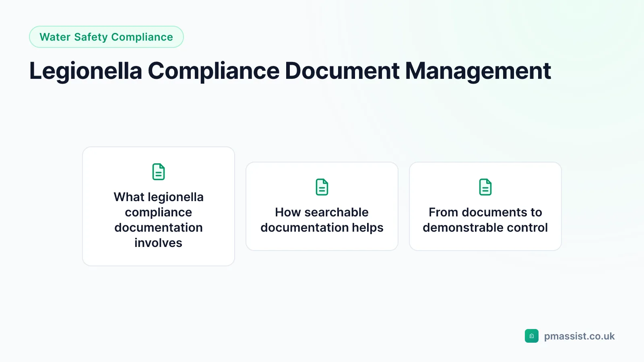The height and width of the screenshot is (362, 644).
Task: Open the pmassist.co.uk link
Action: pyautogui.click(x=579, y=336)
